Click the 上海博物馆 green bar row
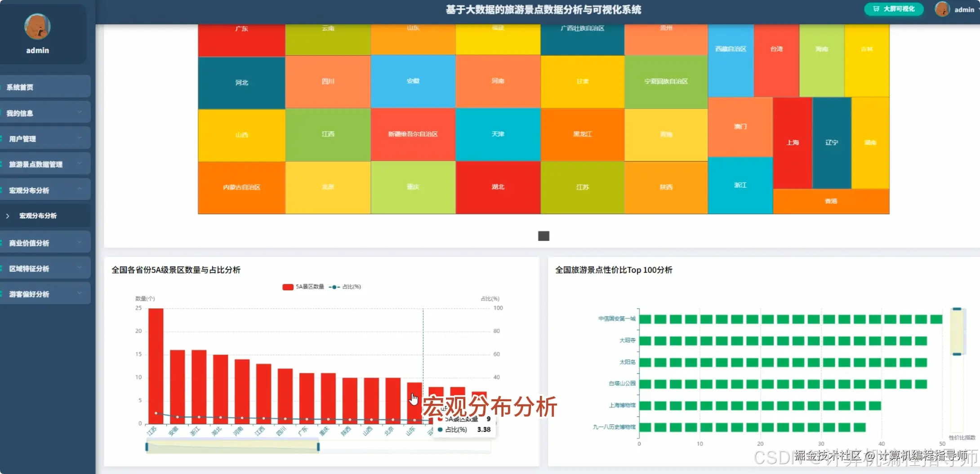Image resolution: width=980 pixels, height=474 pixels. pyautogui.click(x=760, y=406)
